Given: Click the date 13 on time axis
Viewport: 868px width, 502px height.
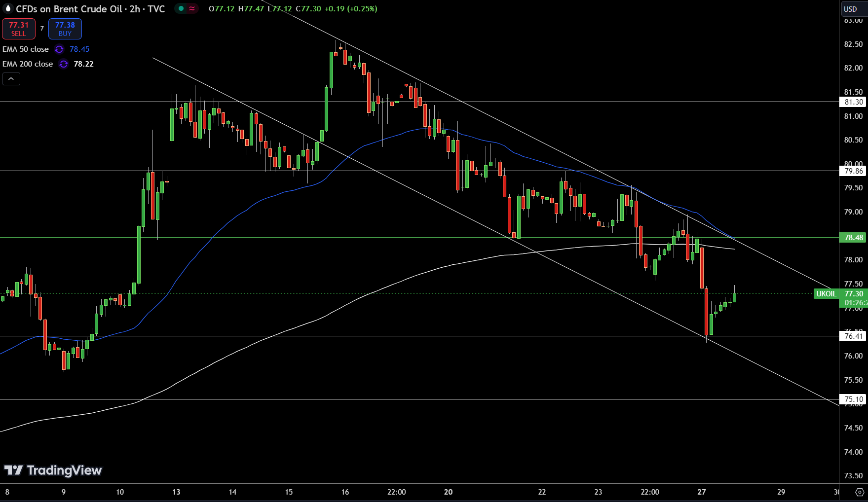Looking at the screenshot, I should 176,492.
